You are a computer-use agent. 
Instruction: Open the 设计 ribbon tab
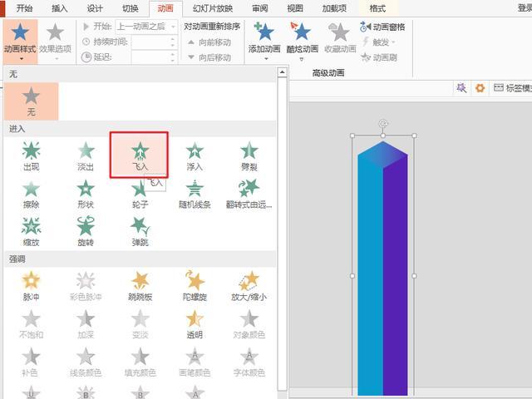click(x=95, y=8)
